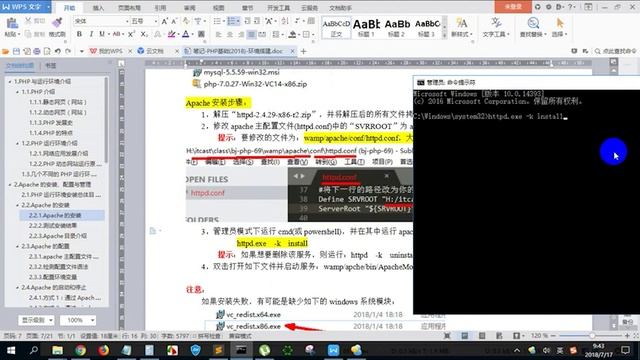Open Sublime Text from the taskbar
The width and height of the screenshot is (640, 360).
pyautogui.click(x=218, y=350)
